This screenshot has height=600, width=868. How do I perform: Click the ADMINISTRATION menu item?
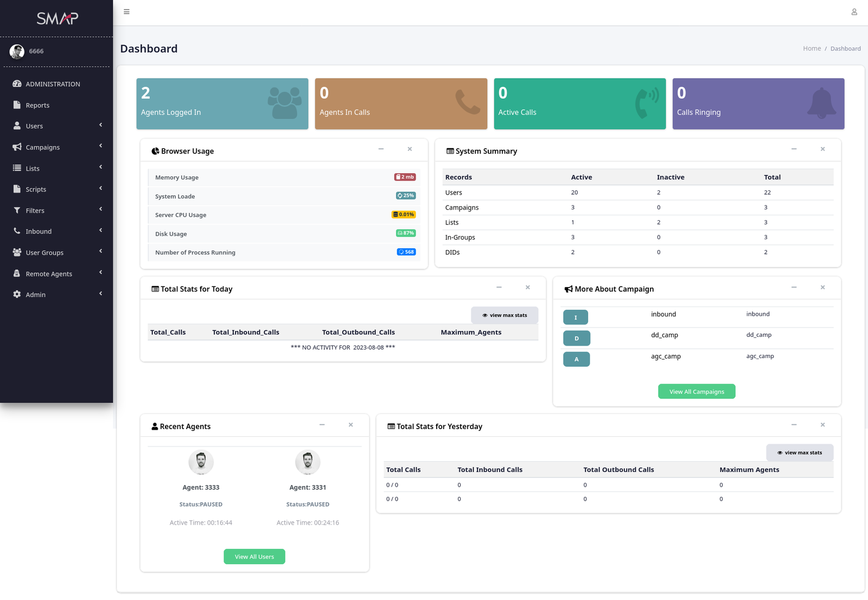[x=53, y=84]
